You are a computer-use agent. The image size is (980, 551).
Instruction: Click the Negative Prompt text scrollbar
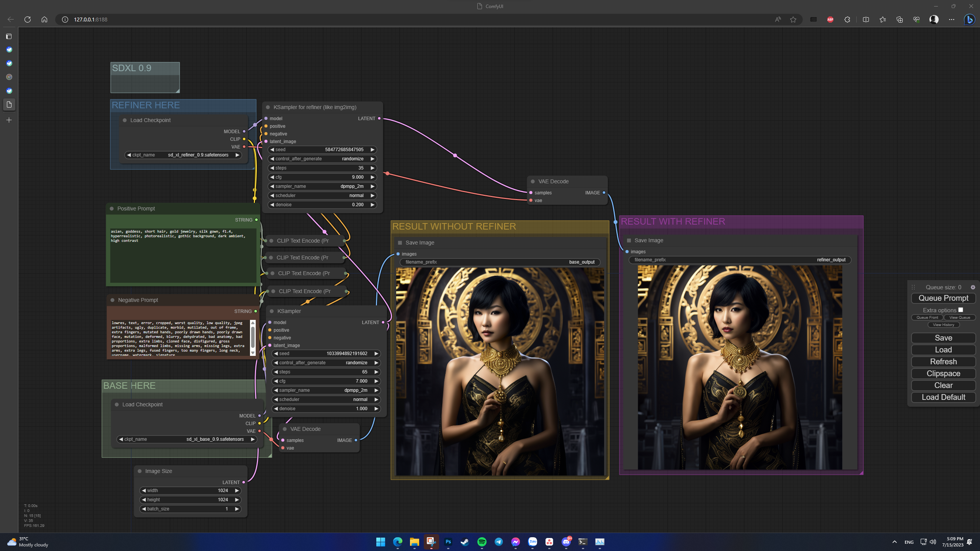[253, 338]
